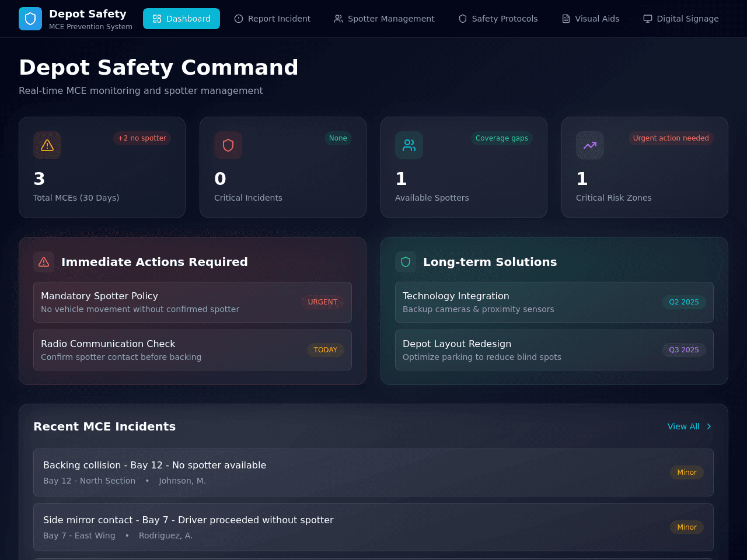Click the URGENT badge

click(x=323, y=302)
